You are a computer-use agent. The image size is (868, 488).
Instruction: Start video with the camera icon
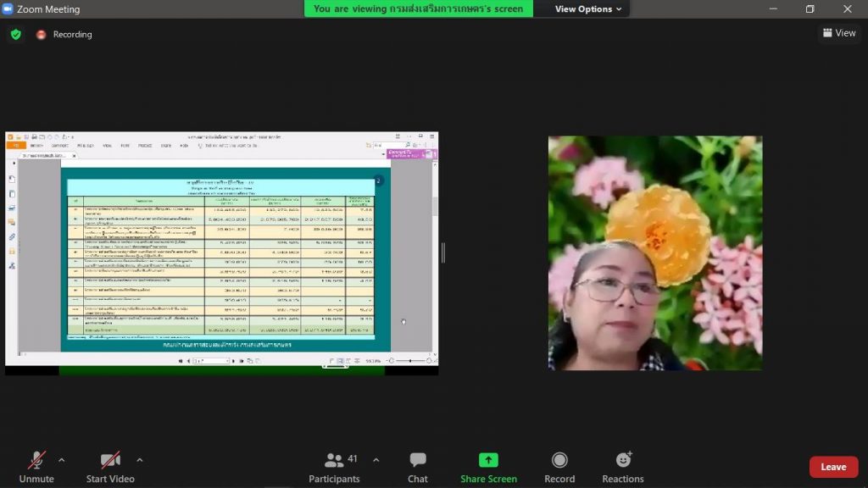click(110, 460)
